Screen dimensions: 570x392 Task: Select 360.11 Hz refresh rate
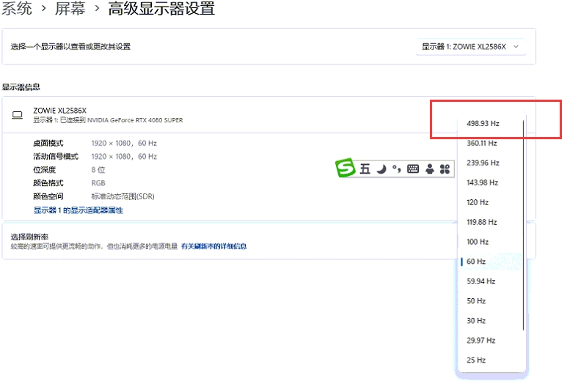[490, 143]
